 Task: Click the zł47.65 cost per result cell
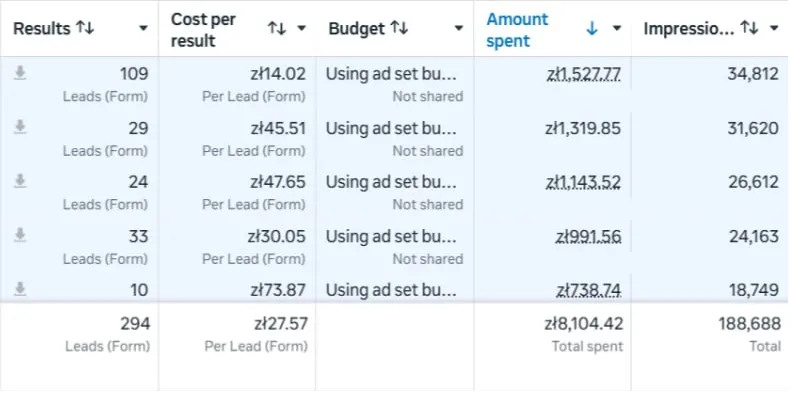278,182
